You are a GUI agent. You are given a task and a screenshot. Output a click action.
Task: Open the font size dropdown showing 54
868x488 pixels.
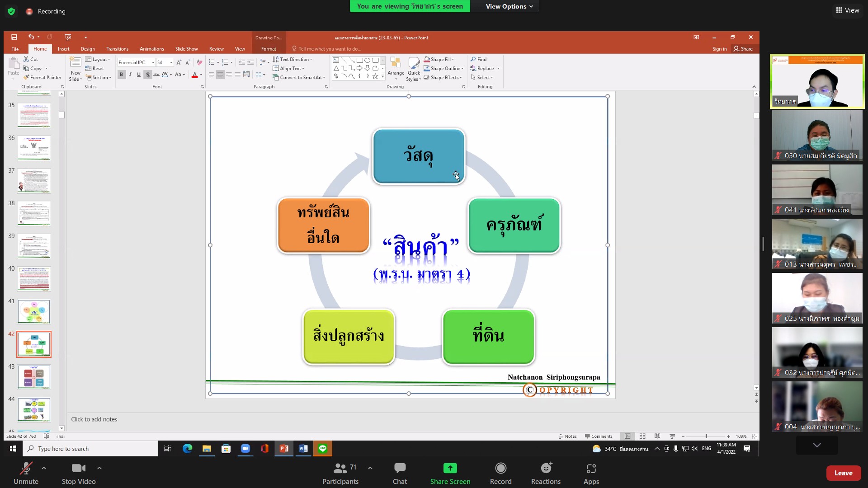(x=171, y=62)
